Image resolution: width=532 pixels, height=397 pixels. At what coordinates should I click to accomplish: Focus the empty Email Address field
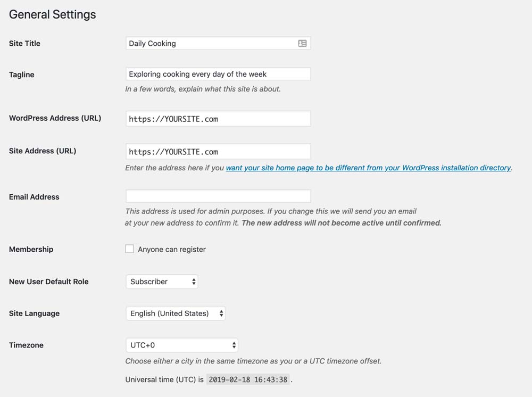click(x=218, y=196)
